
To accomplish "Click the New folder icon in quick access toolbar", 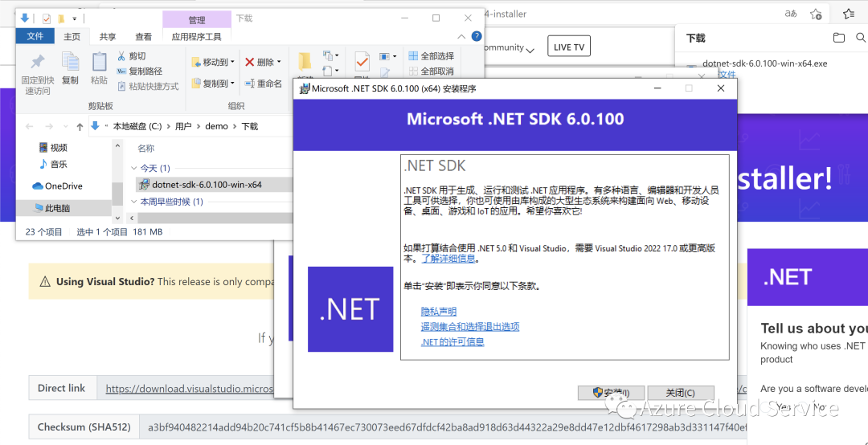I will (61, 18).
